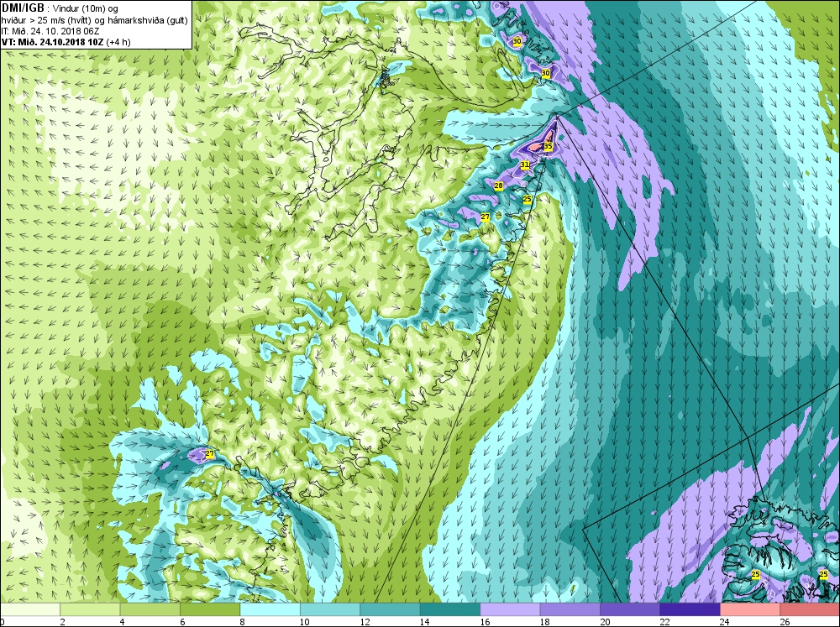This screenshot has width=840, height=627.
Task: Click the legend scale value 6
Action: (182, 622)
